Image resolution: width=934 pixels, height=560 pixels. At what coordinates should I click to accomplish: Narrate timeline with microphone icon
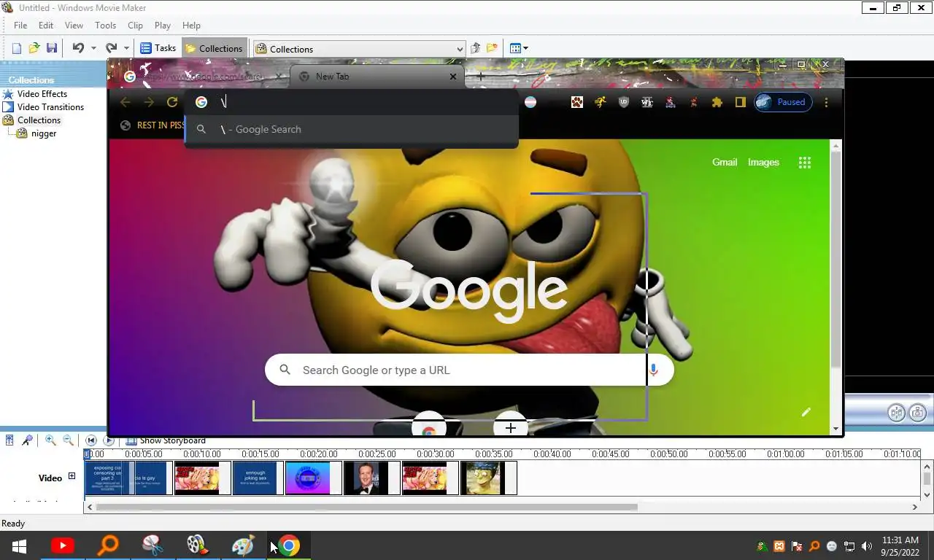point(27,440)
